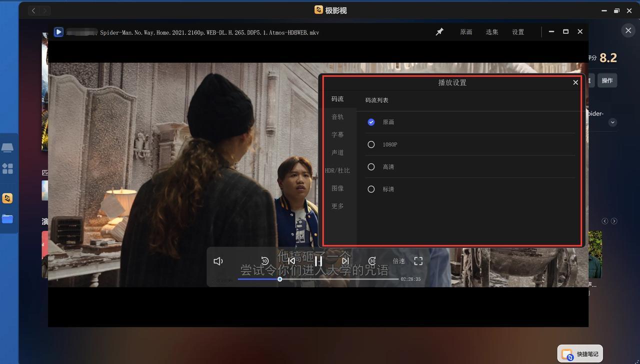Click the 码流列表 heading text
The image size is (640, 364).
coord(377,100)
